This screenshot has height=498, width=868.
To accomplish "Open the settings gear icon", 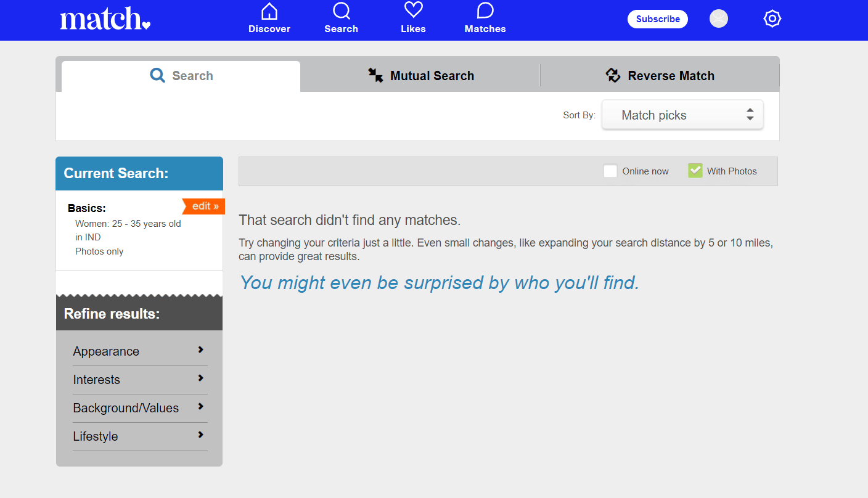I will click(x=772, y=18).
